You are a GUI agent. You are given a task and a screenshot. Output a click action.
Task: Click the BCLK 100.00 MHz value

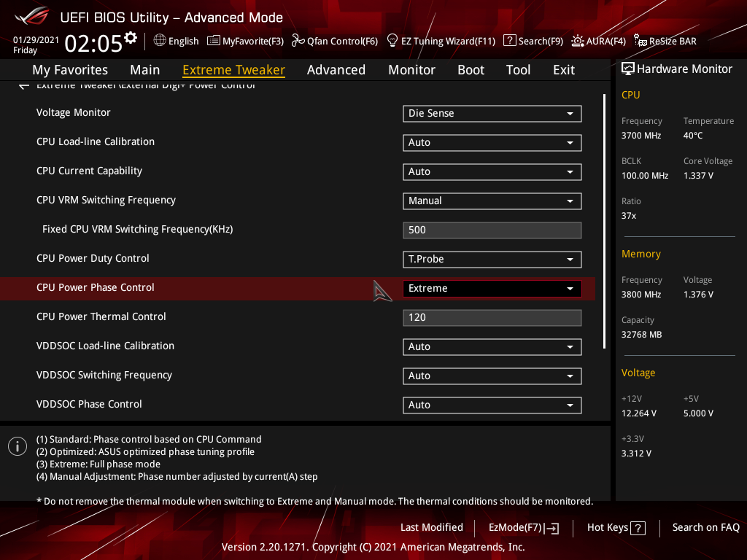click(645, 175)
